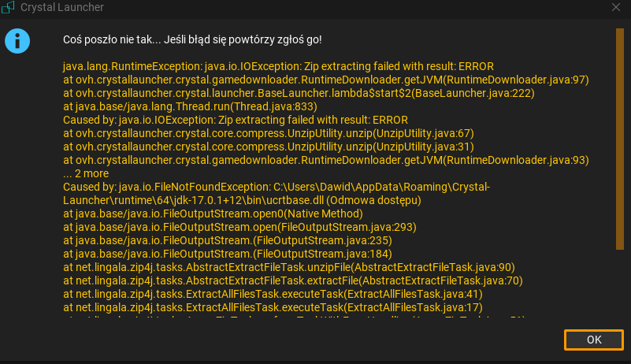Click the Thread.java:833 stack trace line
631x364 pixels.
tap(189, 106)
